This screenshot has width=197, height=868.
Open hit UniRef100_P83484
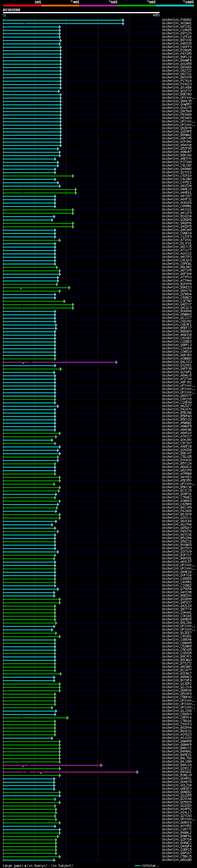[177, 115]
